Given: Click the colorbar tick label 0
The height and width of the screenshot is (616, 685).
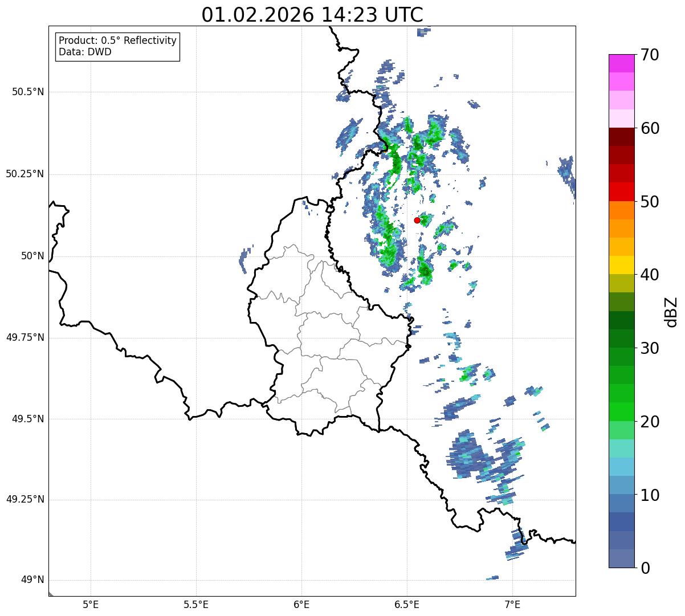Looking at the screenshot, I should [645, 568].
